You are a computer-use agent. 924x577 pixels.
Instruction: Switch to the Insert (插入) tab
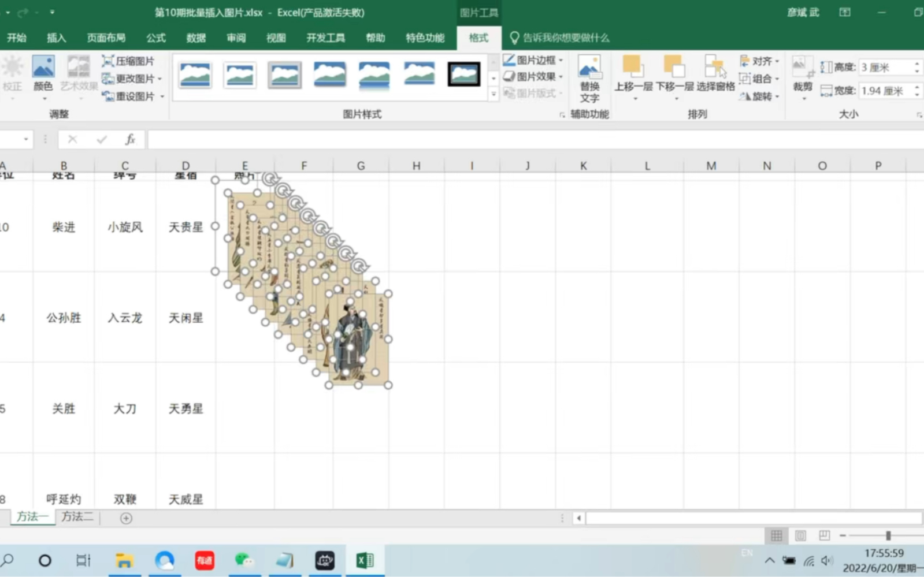[56, 38]
